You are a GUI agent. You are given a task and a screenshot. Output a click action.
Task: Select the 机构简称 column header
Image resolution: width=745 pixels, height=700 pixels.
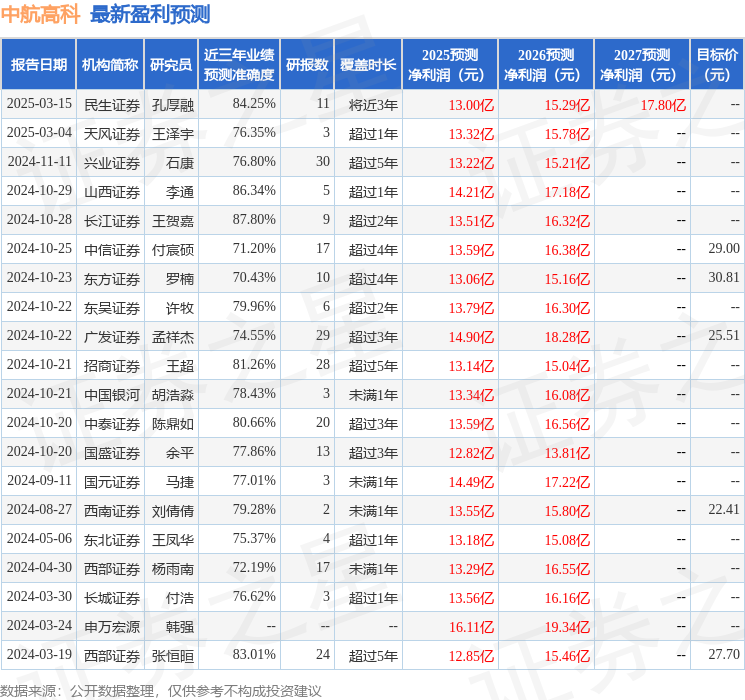click(x=110, y=65)
